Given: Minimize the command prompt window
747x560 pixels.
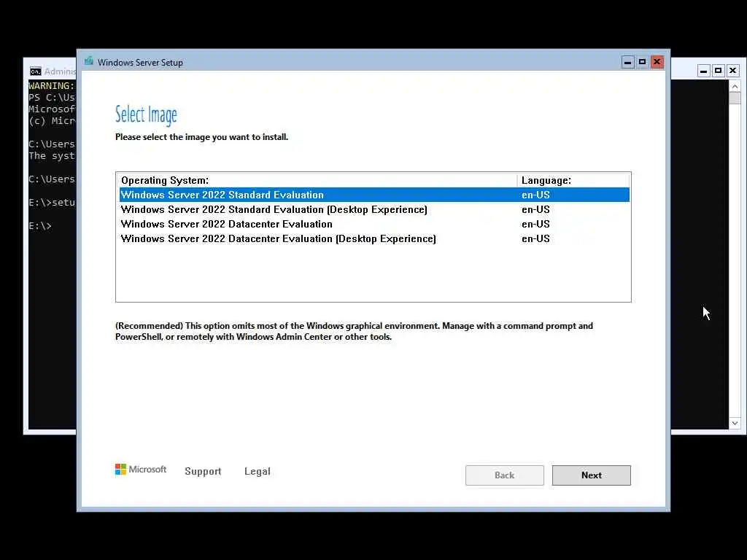Looking at the screenshot, I should pos(704,71).
